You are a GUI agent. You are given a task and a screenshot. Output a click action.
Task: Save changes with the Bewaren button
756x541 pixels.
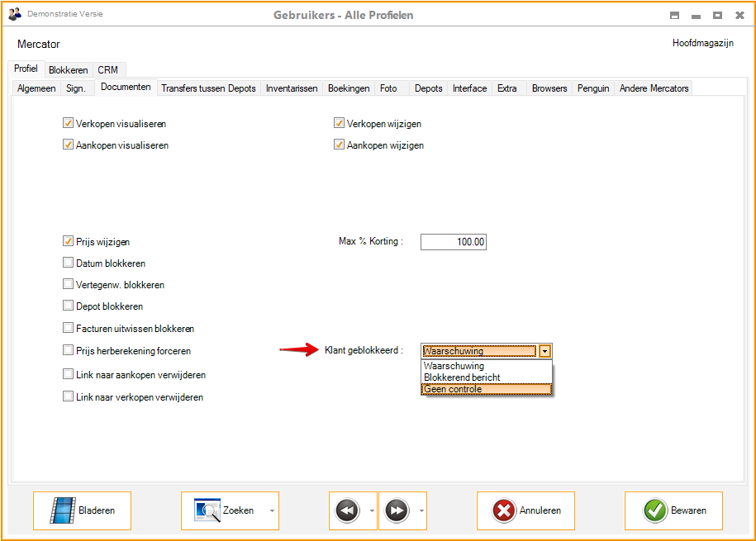(x=673, y=510)
